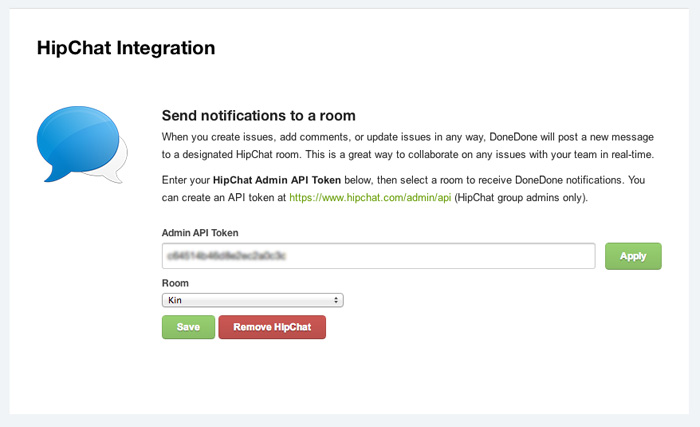Click the red Remove HipChat button
700x427 pixels.
[272, 327]
